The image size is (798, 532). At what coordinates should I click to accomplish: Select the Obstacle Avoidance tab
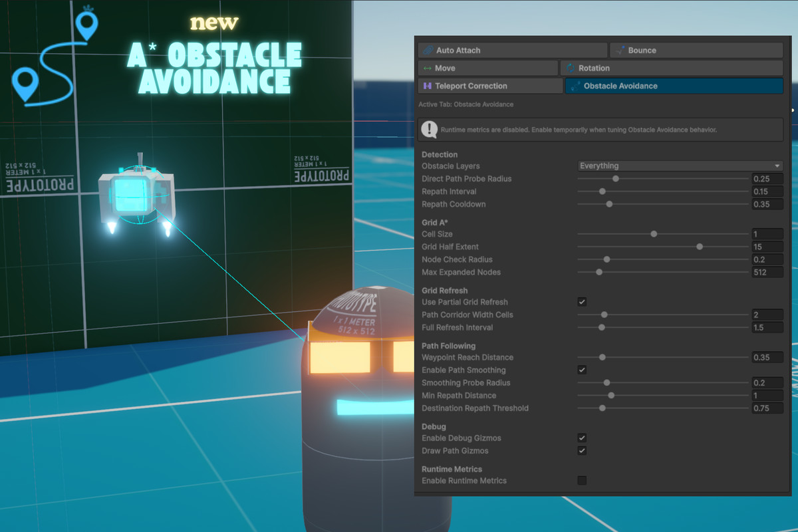(x=674, y=86)
